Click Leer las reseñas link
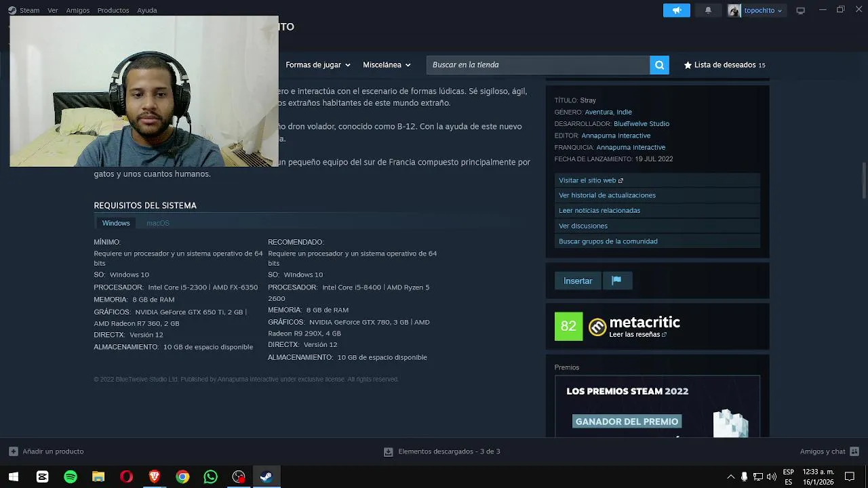This screenshot has width=868, height=488. coord(637,335)
